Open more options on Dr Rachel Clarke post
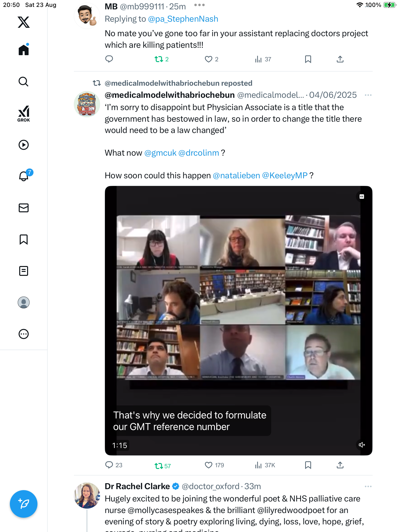Screen dimensions: 399x532 (x=368, y=486)
